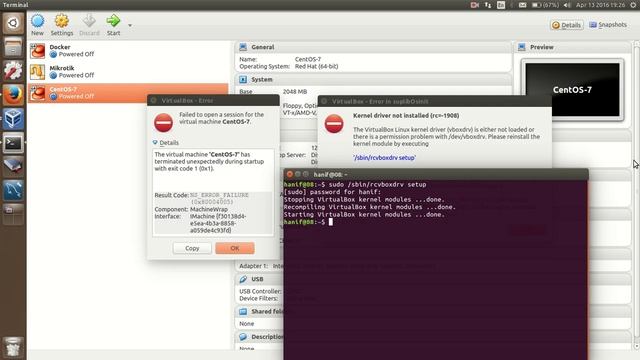Click the USB section header
The width and height of the screenshot is (640, 360).
pos(259,279)
